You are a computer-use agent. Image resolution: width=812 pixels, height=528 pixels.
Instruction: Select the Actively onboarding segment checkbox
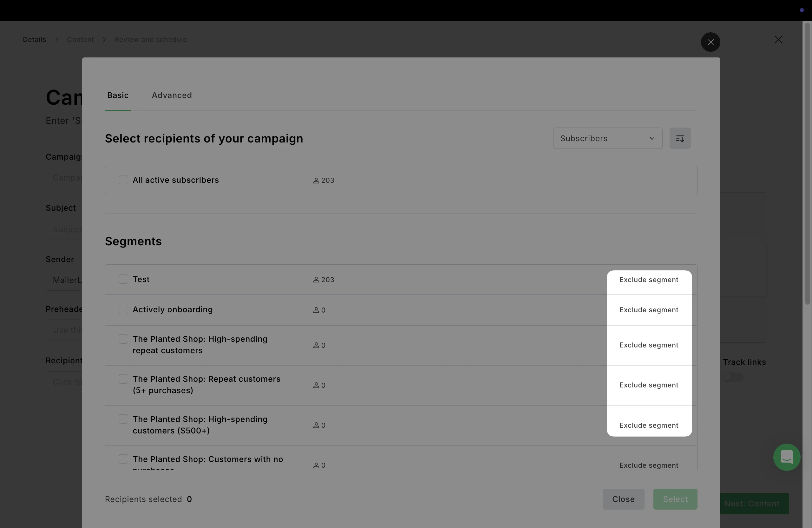[x=123, y=310]
